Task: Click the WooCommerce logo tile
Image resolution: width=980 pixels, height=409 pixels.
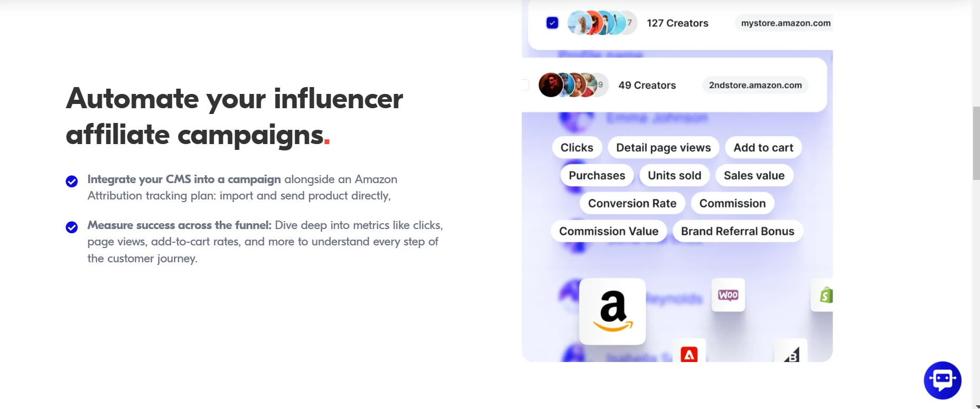Action: point(728,295)
